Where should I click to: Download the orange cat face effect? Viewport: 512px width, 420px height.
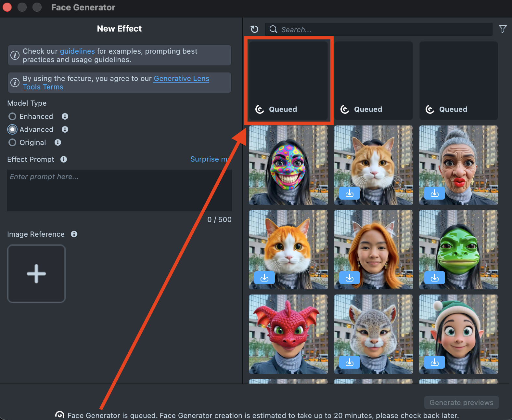pyautogui.click(x=264, y=278)
